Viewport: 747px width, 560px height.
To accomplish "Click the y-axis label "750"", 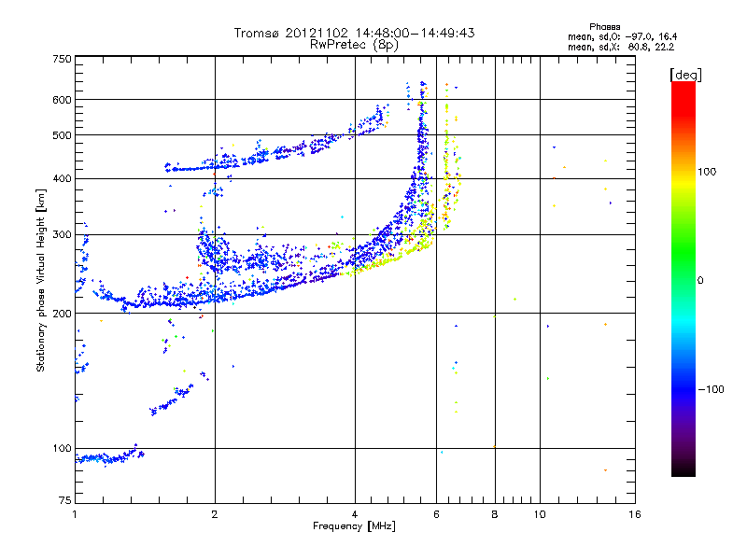I will (x=62, y=59).
